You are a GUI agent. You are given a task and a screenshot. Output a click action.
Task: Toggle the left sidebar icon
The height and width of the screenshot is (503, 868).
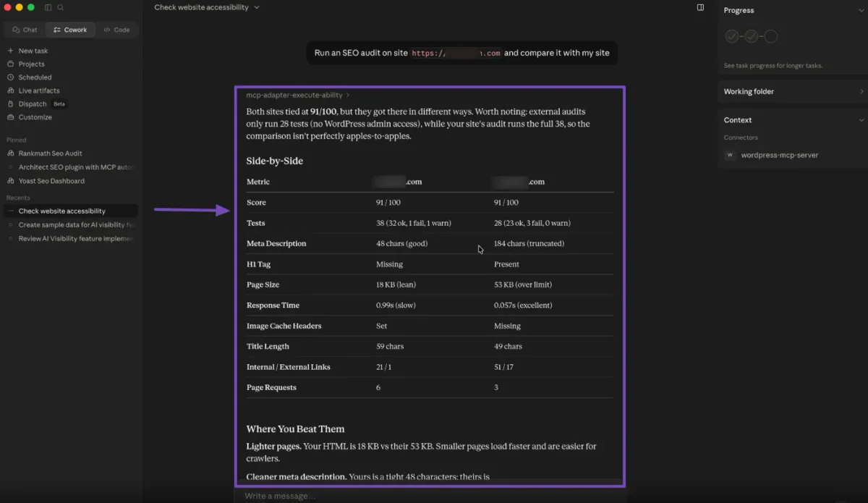coord(48,7)
